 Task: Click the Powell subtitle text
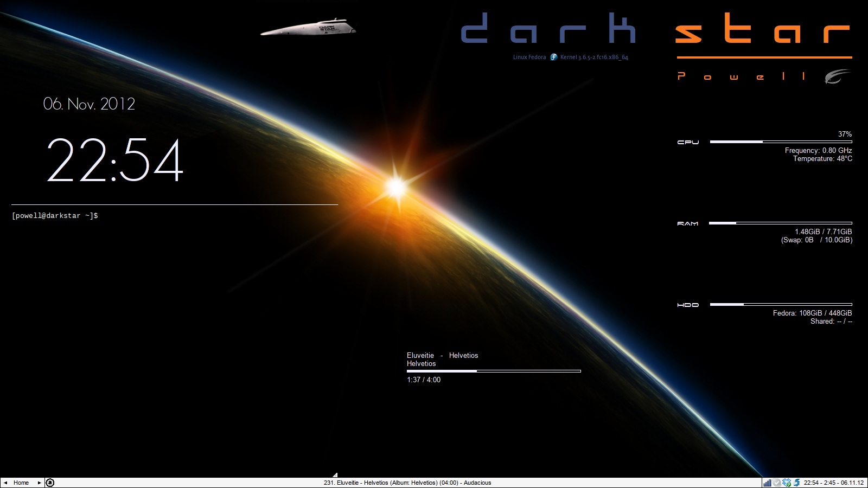pyautogui.click(x=742, y=76)
